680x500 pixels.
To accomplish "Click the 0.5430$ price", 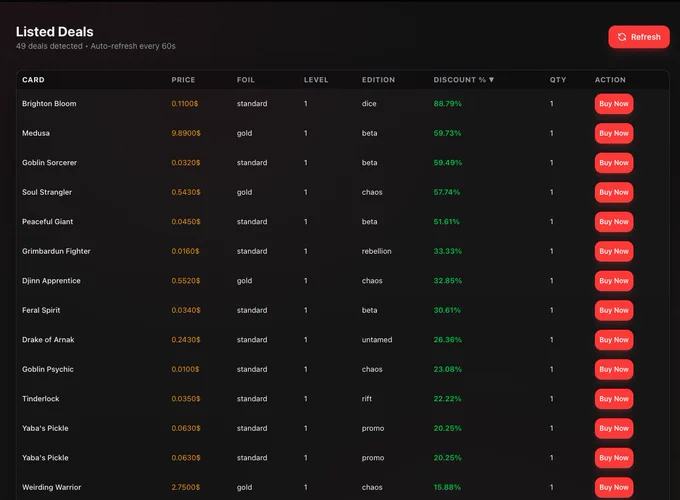I will click(186, 192).
